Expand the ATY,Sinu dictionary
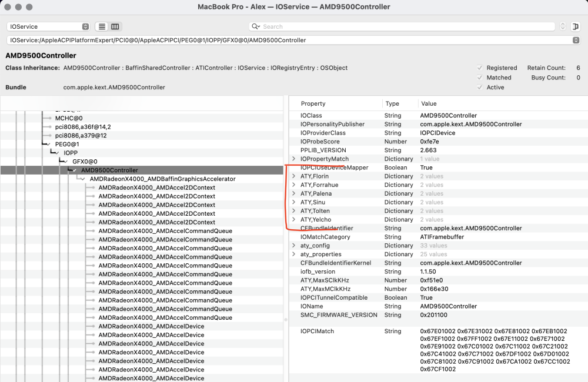Image resolution: width=588 pixels, height=382 pixels. point(293,202)
